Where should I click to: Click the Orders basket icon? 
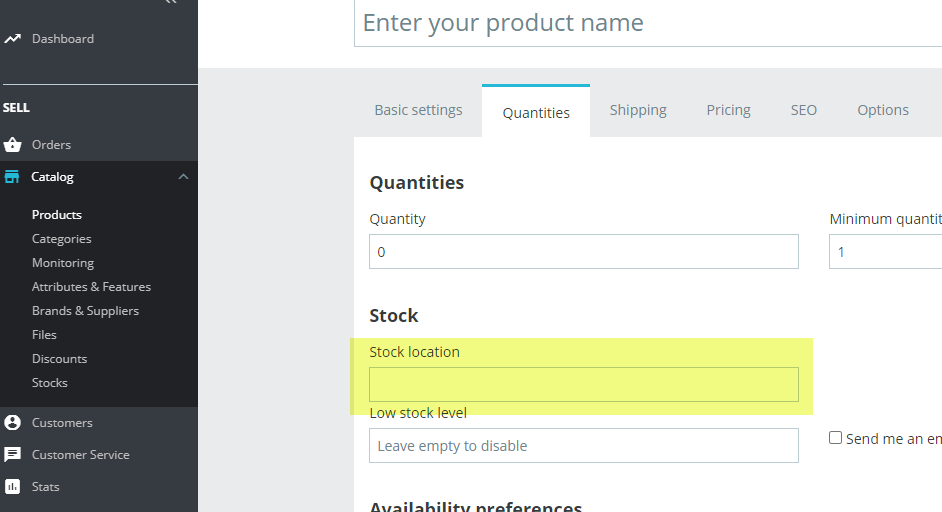pyautogui.click(x=12, y=145)
